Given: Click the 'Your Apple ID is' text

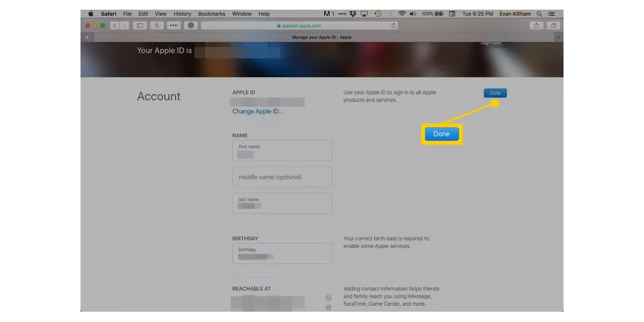Looking at the screenshot, I should click(x=164, y=51).
